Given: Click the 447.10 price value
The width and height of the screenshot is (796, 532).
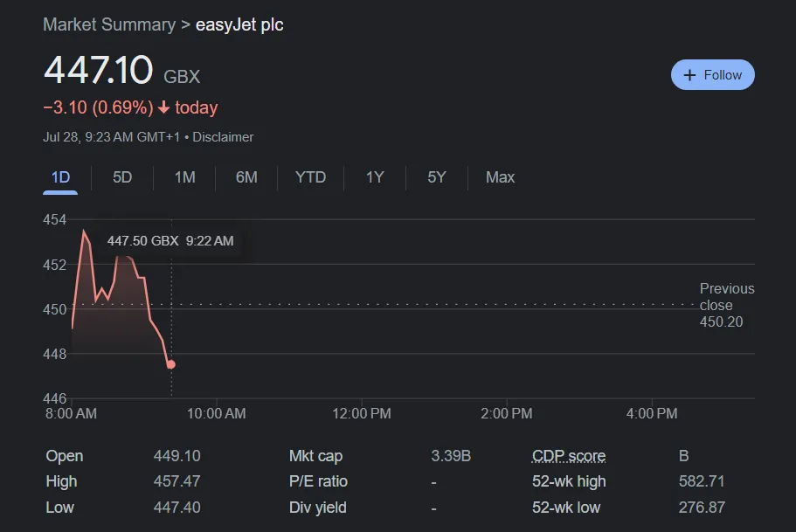Looking at the screenshot, I should (99, 70).
